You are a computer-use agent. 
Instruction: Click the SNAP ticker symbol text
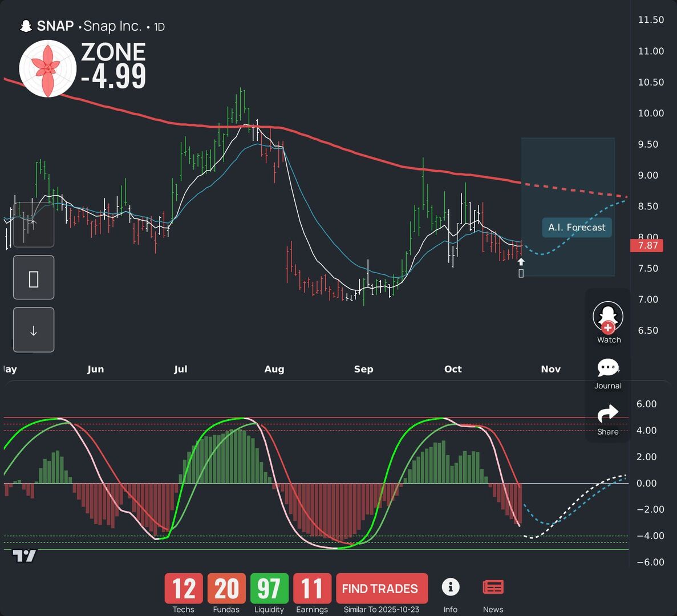tap(55, 26)
